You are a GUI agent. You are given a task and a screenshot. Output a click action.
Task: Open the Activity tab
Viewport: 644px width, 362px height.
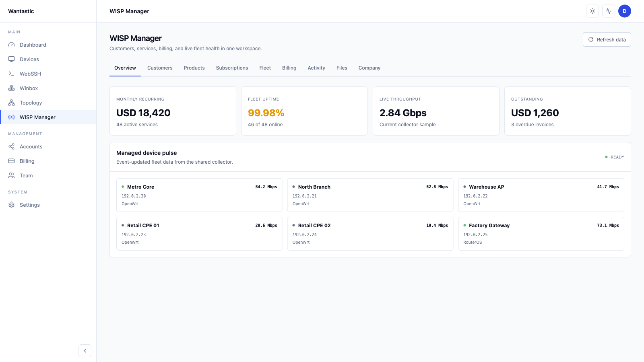coord(316,68)
